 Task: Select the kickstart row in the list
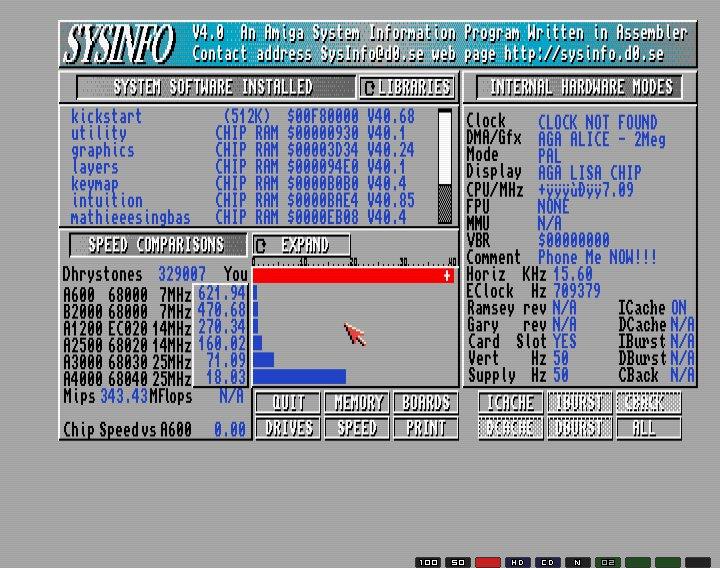tap(243, 116)
